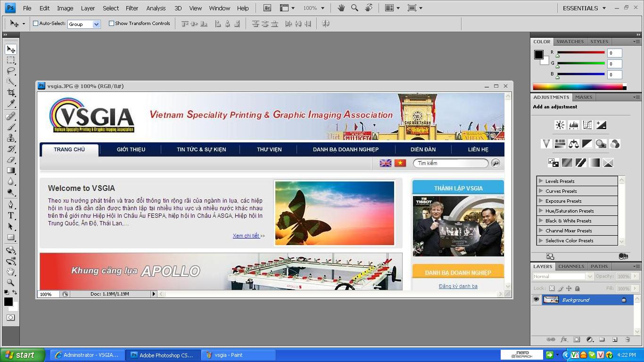Viewport: 644px width, 362px height.
Task: Open the Filter menu
Action: click(x=132, y=8)
